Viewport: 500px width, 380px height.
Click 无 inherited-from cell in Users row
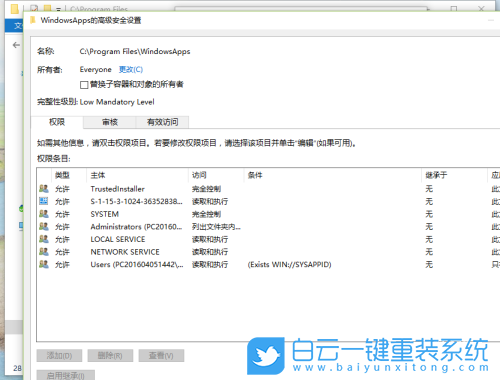pos(429,265)
